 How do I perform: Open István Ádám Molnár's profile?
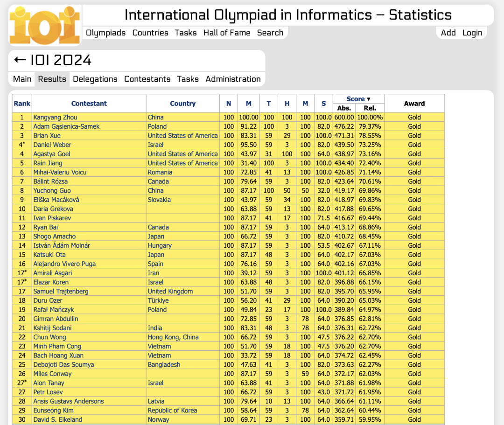62,245
